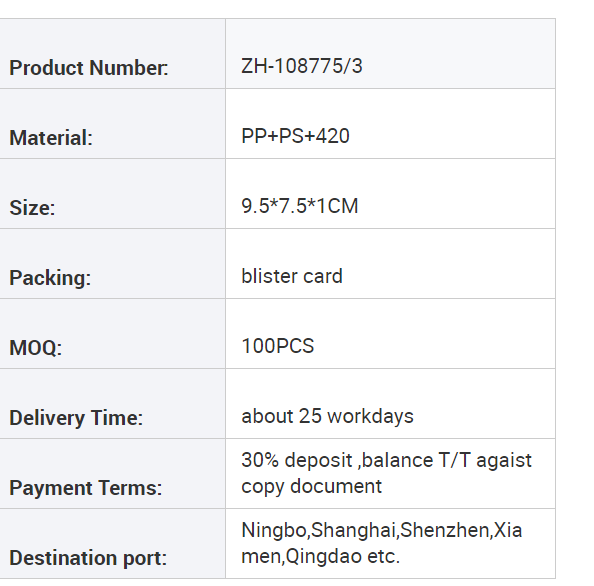Select the 30% deposit payment terms text
Screen dimensions: 594x586
[297, 461]
